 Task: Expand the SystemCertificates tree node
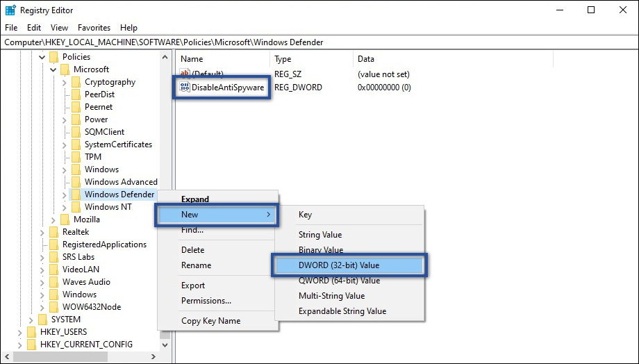pos(64,144)
